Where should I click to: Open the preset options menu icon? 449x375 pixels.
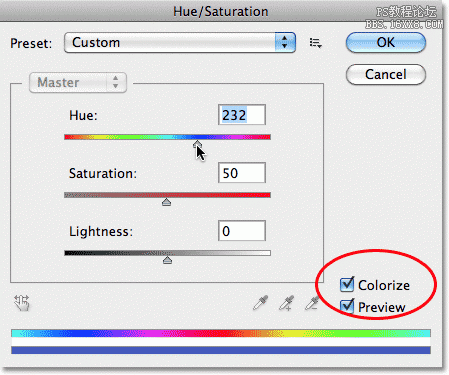tap(315, 43)
